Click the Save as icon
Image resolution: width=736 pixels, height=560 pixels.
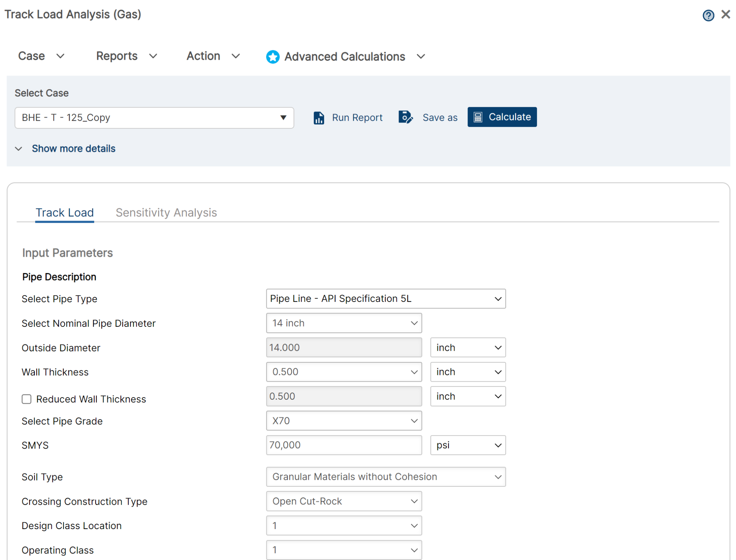click(405, 117)
